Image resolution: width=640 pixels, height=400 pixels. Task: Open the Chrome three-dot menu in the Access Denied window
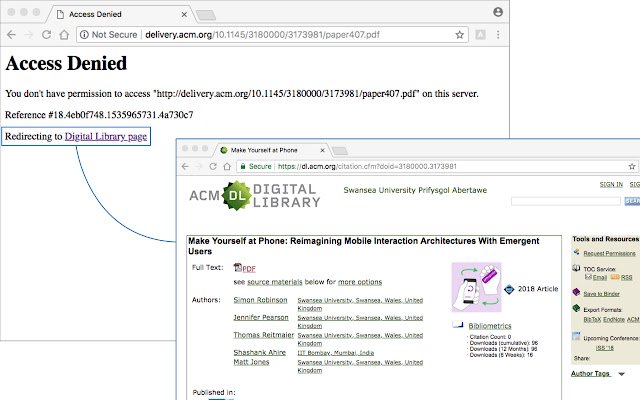[498, 35]
